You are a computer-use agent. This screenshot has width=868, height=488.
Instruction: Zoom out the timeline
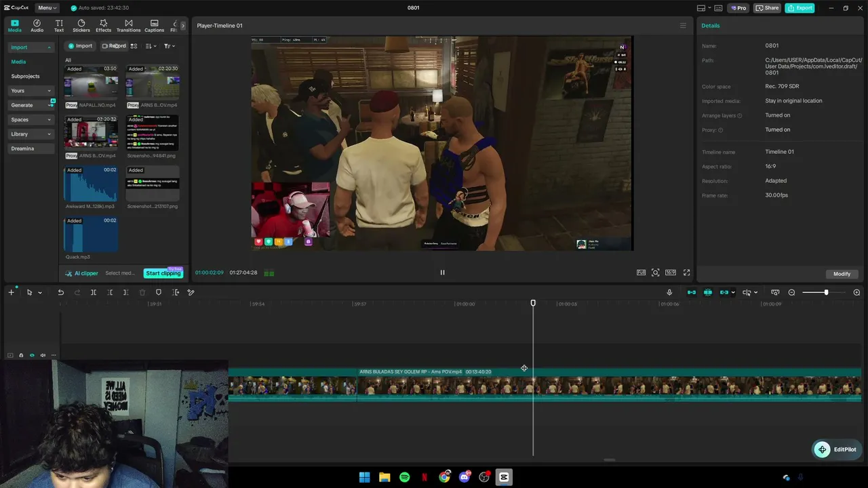[791, 292]
